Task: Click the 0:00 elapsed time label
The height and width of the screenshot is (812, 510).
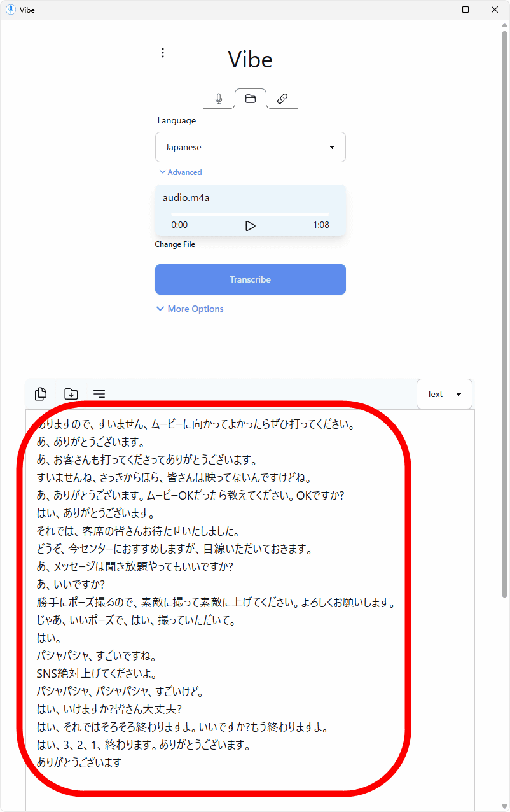Action: pyautogui.click(x=179, y=225)
